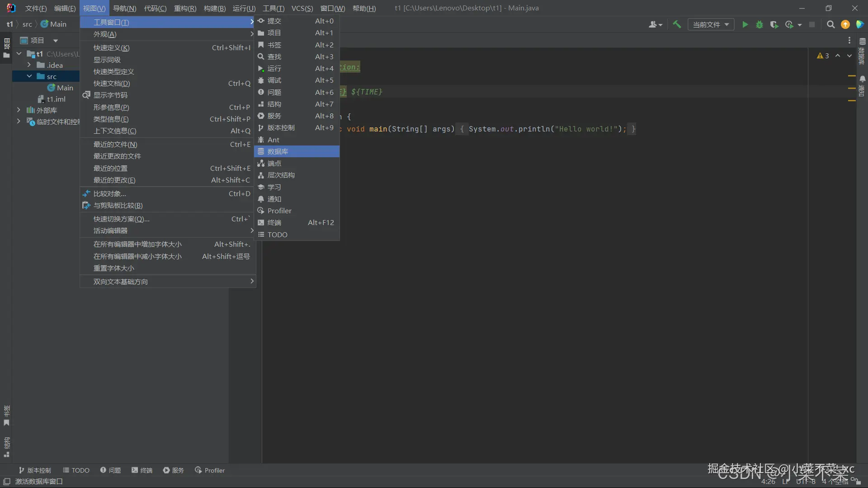Open the Terminal tab in bottom bar
Screen dimensions: 868x488
pos(142,470)
